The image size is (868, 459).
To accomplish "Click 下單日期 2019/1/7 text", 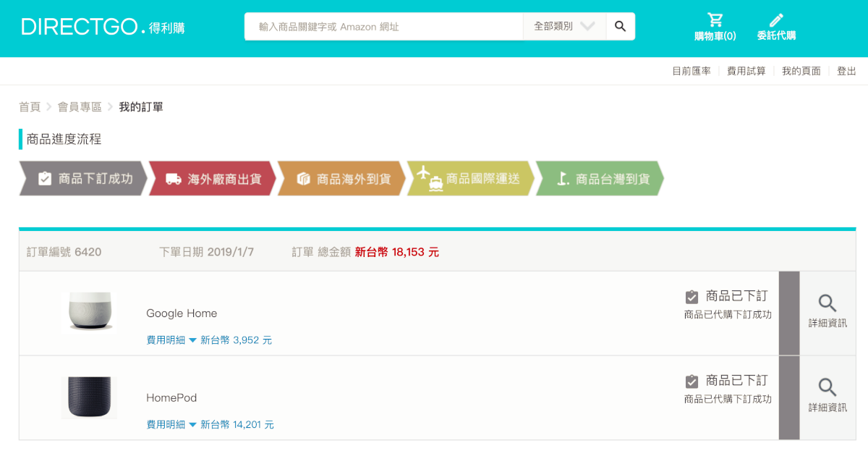I will (x=206, y=252).
